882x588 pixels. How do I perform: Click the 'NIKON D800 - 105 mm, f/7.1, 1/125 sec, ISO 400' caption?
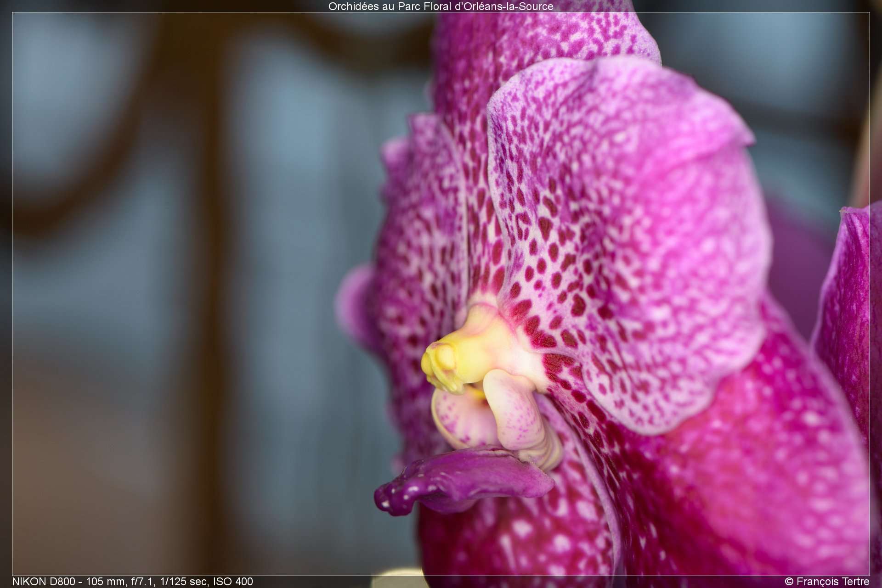click(x=132, y=582)
